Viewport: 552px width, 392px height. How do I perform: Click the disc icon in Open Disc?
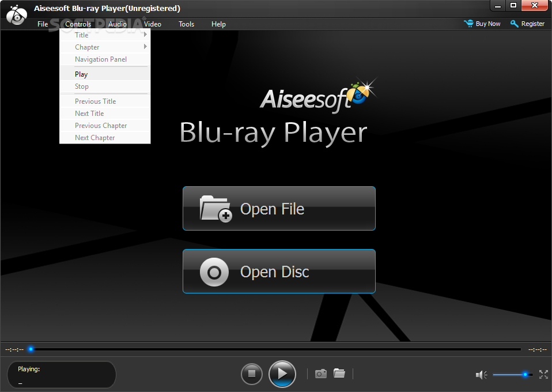click(214, 272)
